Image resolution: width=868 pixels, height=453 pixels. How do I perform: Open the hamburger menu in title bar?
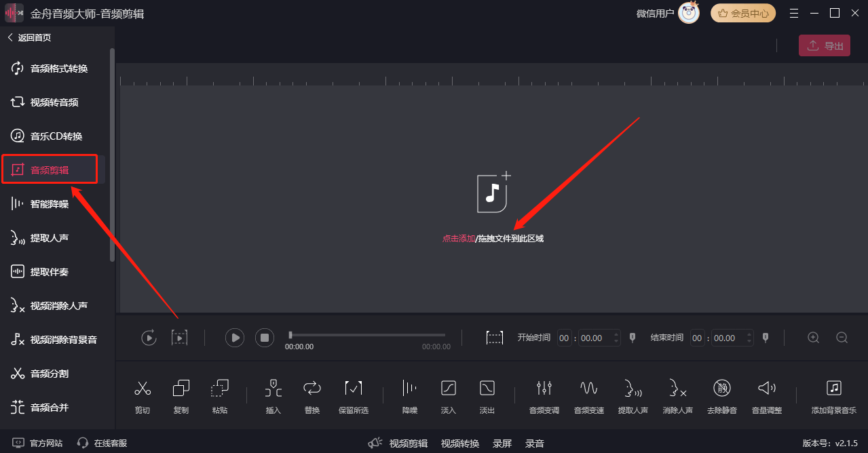(794, 13)
